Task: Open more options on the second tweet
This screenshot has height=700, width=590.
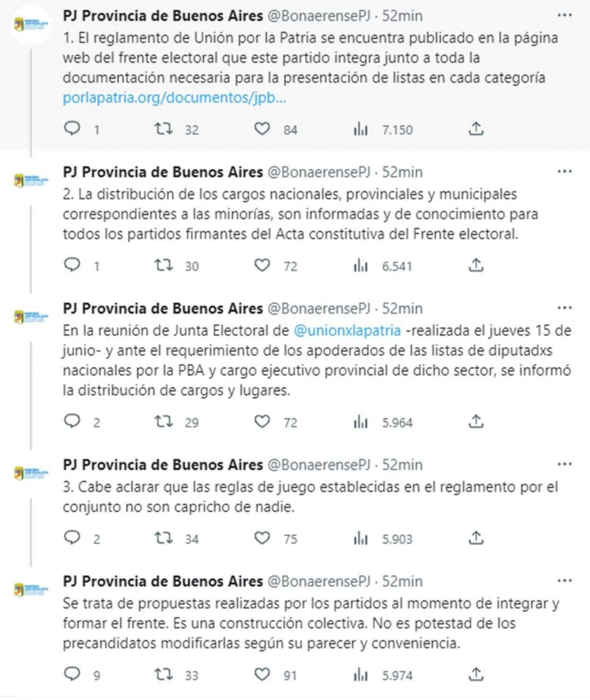Action: click(x=564, y=172)
